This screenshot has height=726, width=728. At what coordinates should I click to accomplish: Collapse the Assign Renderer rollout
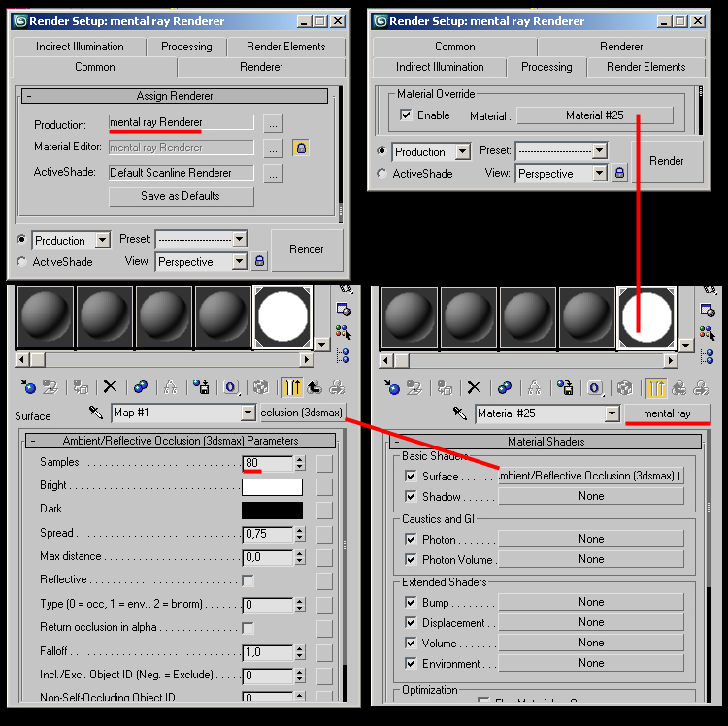(x=29, y=96)
